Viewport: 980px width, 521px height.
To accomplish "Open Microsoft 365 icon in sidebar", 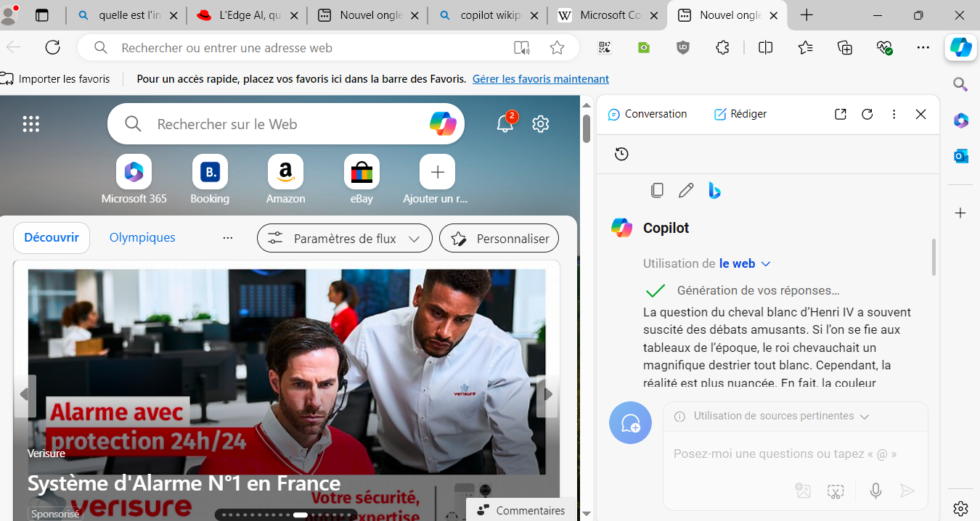I will pos(960,120).
